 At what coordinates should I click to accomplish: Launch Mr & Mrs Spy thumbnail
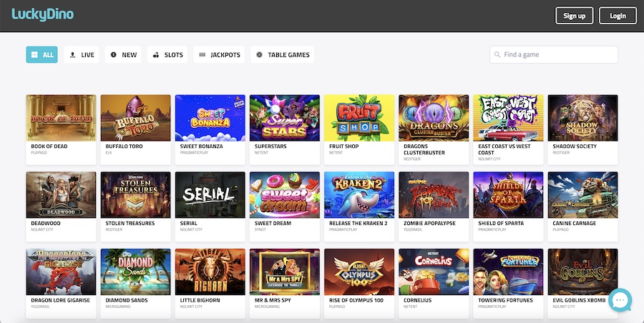point(285,272)
